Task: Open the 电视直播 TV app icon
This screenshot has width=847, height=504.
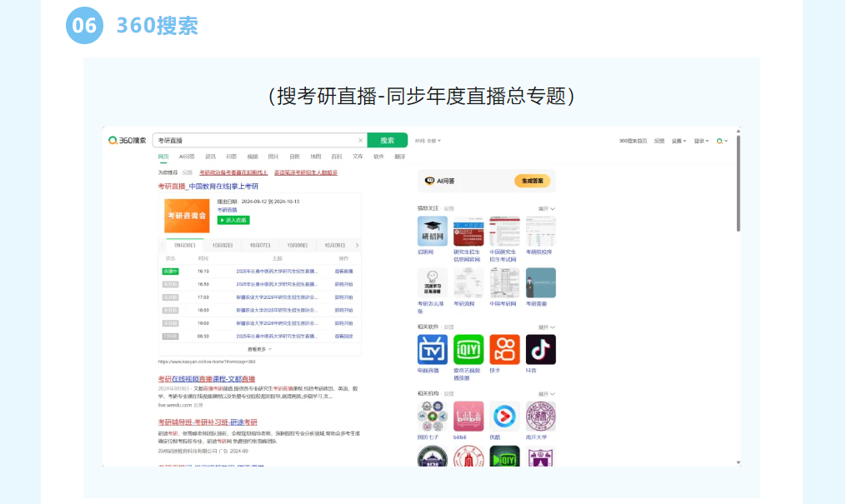Action: point(432,350)
